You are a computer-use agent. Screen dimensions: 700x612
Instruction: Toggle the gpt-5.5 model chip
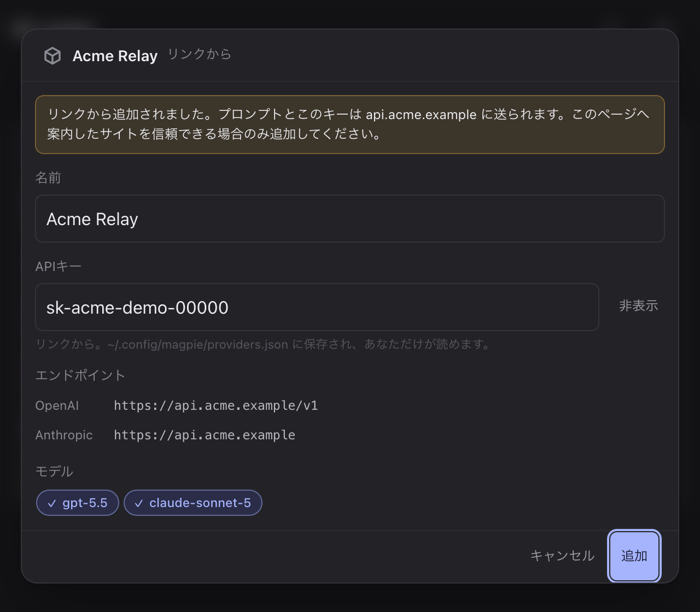click(x=78, y=503)
